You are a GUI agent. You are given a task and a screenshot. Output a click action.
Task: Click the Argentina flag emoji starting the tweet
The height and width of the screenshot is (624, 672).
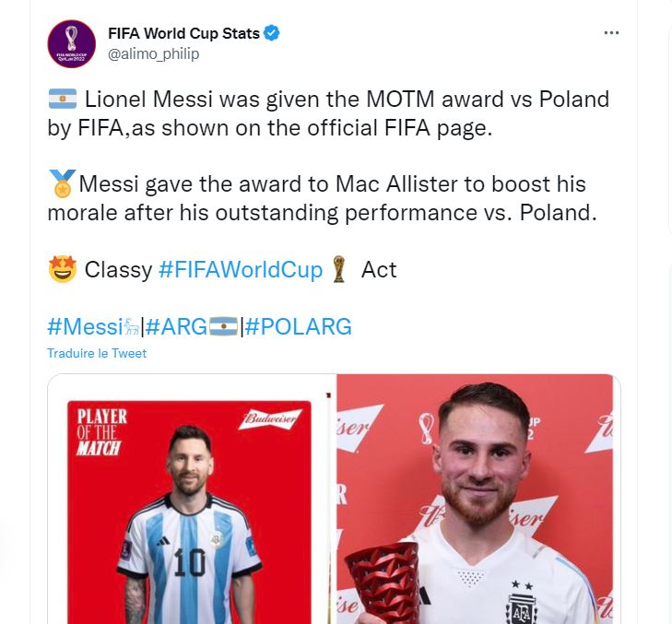coord(62,99)
